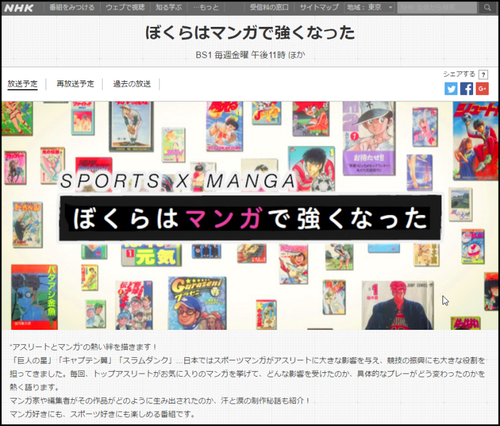The image size is (500, 426).
Task: Click the black hero banner title
Action: click(250, 218)
